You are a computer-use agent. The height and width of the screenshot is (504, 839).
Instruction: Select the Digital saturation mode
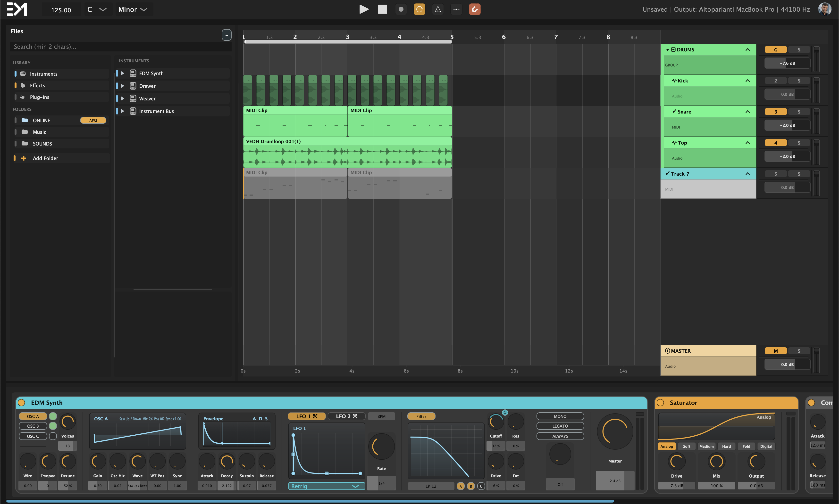pos(766,446)
